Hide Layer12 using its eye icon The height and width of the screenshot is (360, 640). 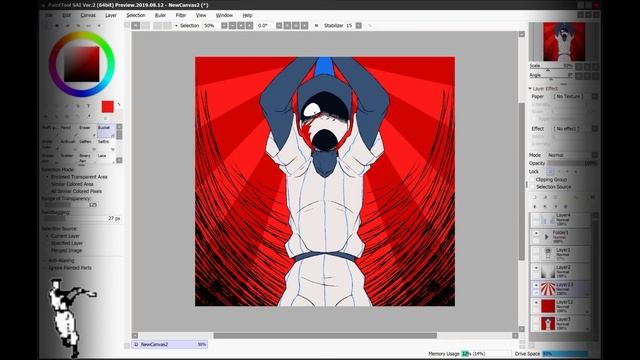[536, 303]
